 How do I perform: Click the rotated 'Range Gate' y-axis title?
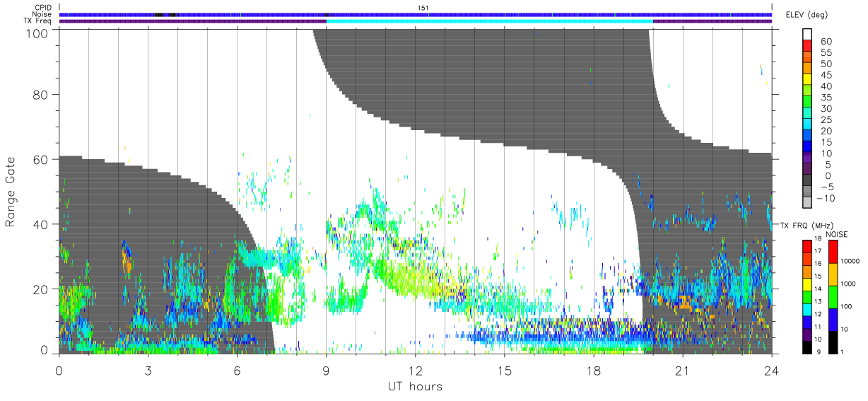pyautogui.click(x=11, y=192)
